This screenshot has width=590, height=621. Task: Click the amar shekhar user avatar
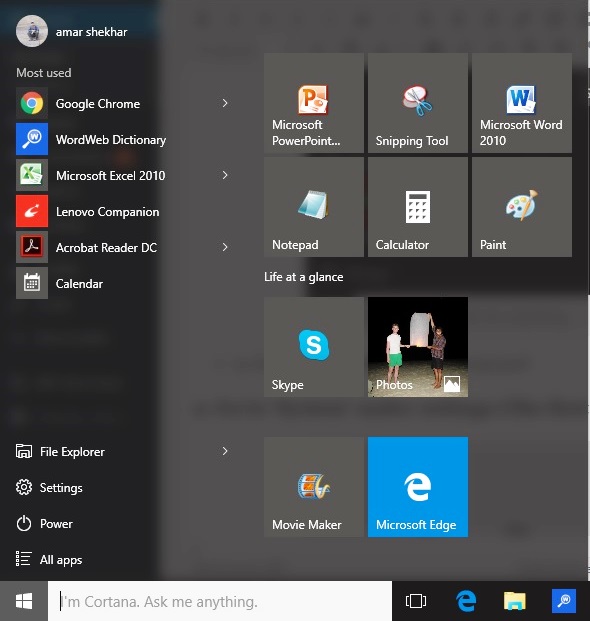(x=32, y=31)
